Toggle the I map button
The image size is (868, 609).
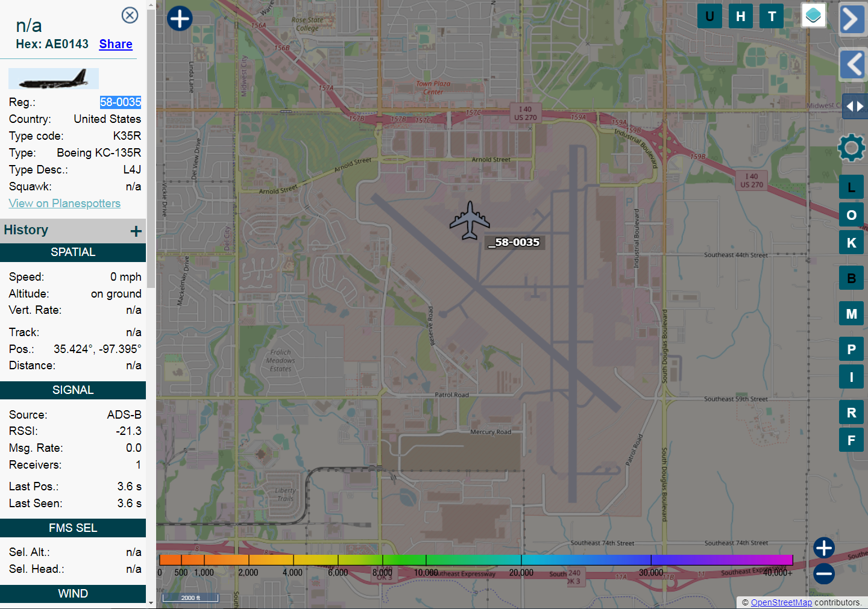(x=851, y=377)
